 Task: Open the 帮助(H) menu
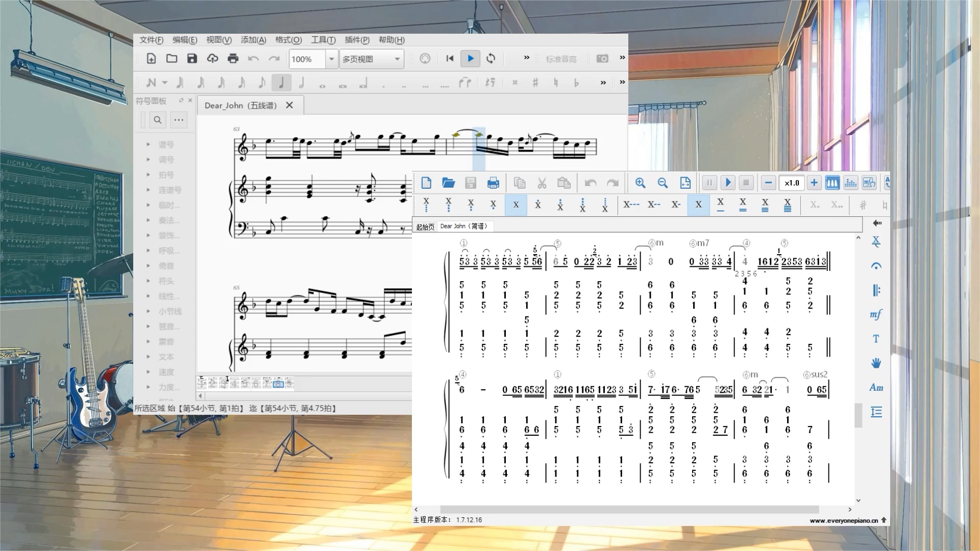coord(391,40)
